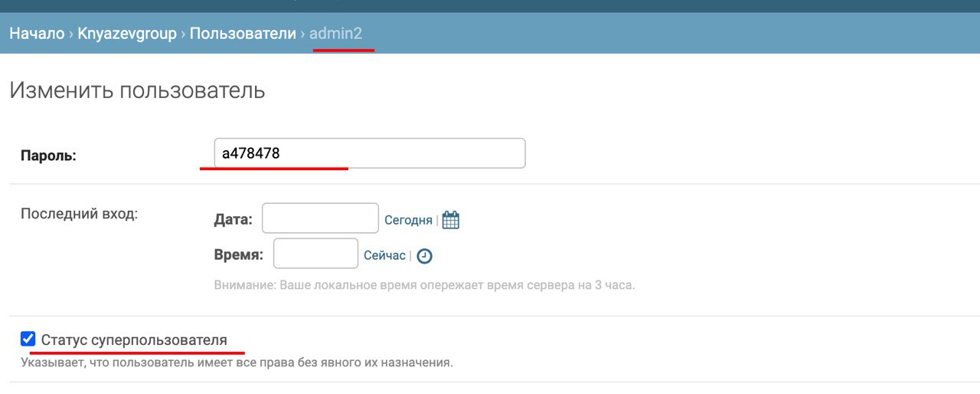
Task: Focus the Пароль input field
Action: click(370, 153)
